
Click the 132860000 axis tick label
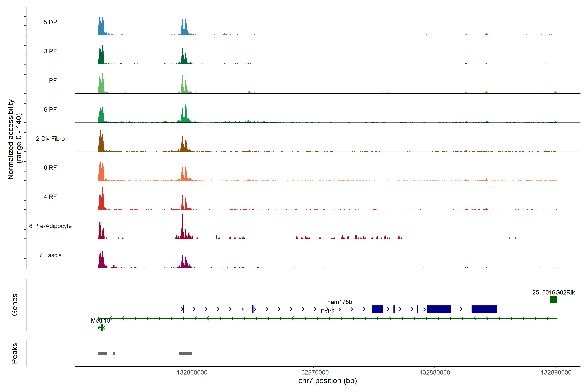[192, 372]
